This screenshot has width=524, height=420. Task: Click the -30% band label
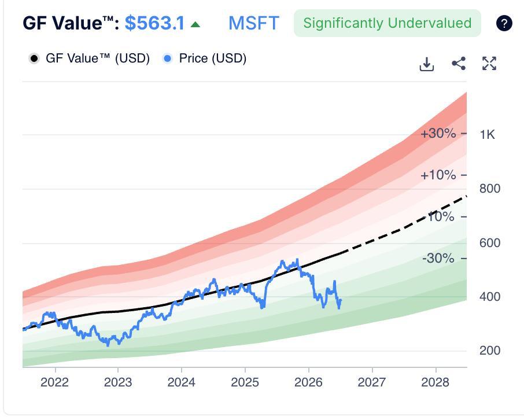point(438,259)
